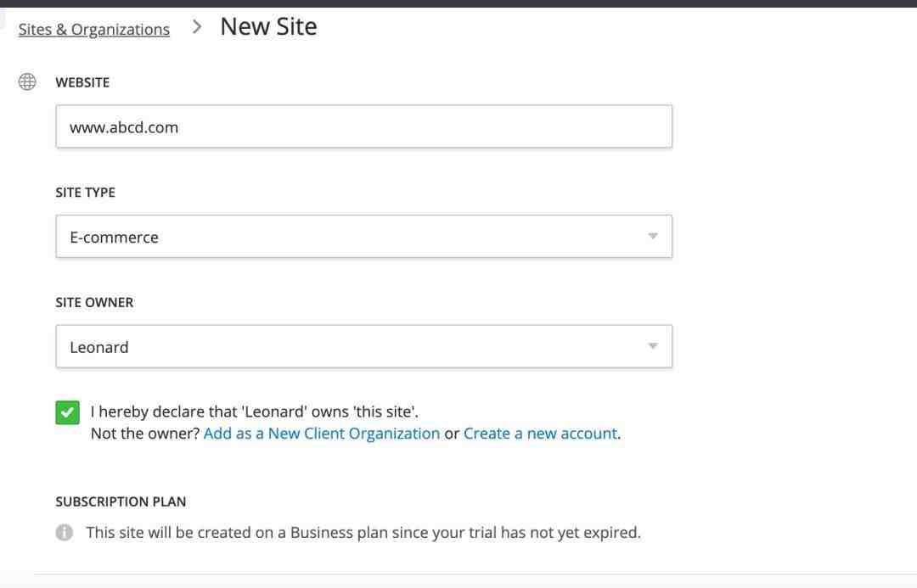
Task: Click Add as a New Client Organization
Action: click(x=322, y=433)
